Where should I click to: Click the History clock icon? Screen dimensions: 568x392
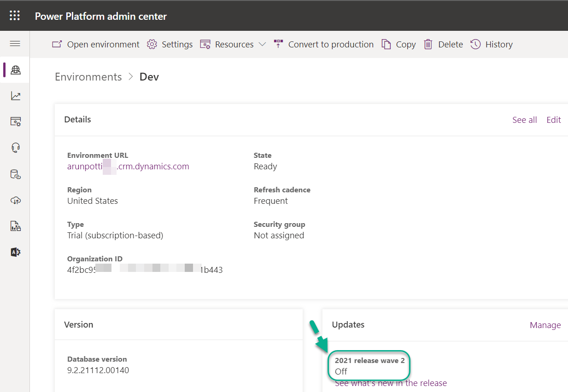click(475, 44)
